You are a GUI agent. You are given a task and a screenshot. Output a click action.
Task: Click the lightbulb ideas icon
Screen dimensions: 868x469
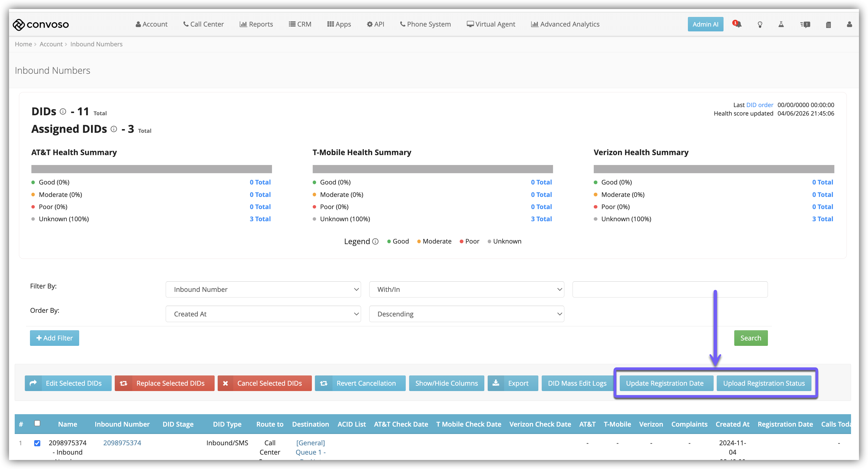click(760, 25)
